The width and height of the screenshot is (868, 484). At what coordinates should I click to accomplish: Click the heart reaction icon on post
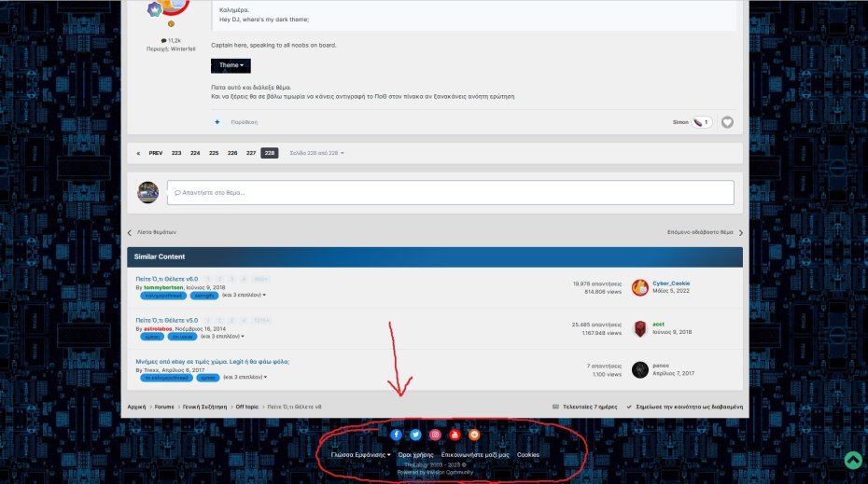pyautogui.click(x=727, y=122)
